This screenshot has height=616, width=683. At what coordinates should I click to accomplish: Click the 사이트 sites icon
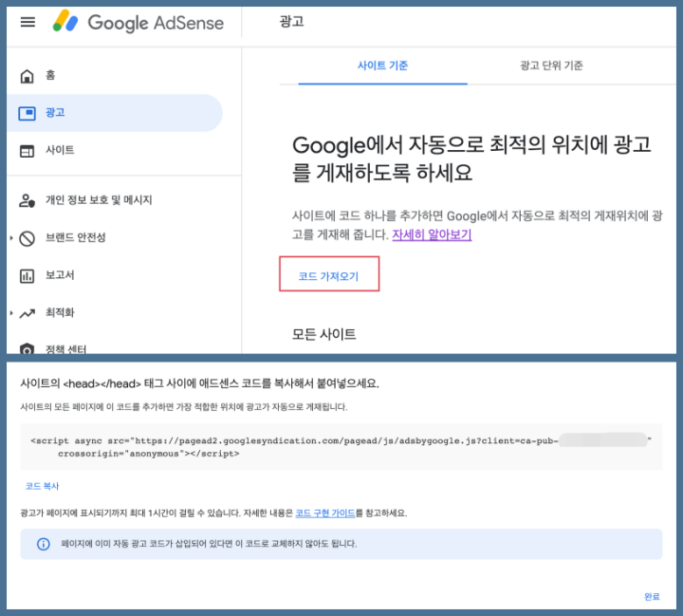[27, 151]
